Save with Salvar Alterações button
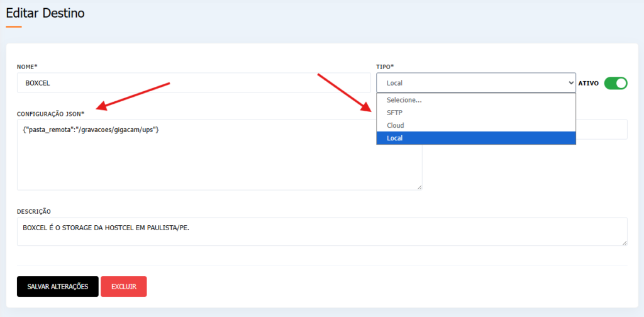Viewport: 644px width, 317px height. [57, 286]
